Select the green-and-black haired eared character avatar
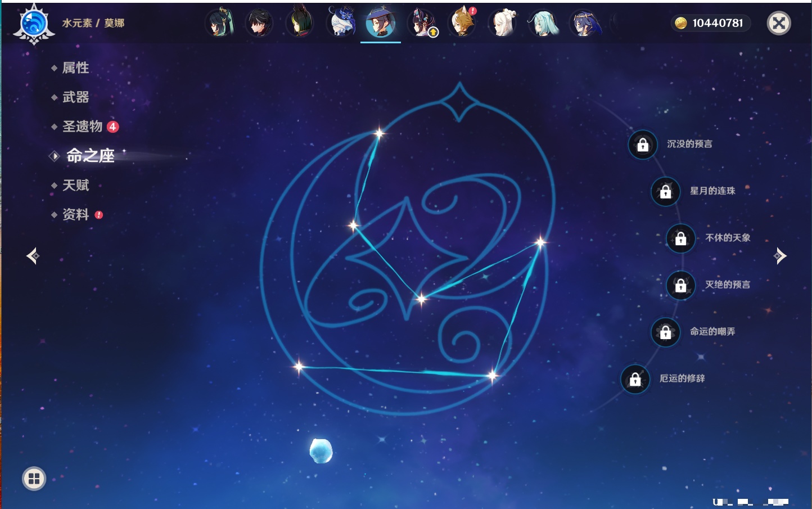The height and width of the screenshot is (509, 812). [300, 23]
